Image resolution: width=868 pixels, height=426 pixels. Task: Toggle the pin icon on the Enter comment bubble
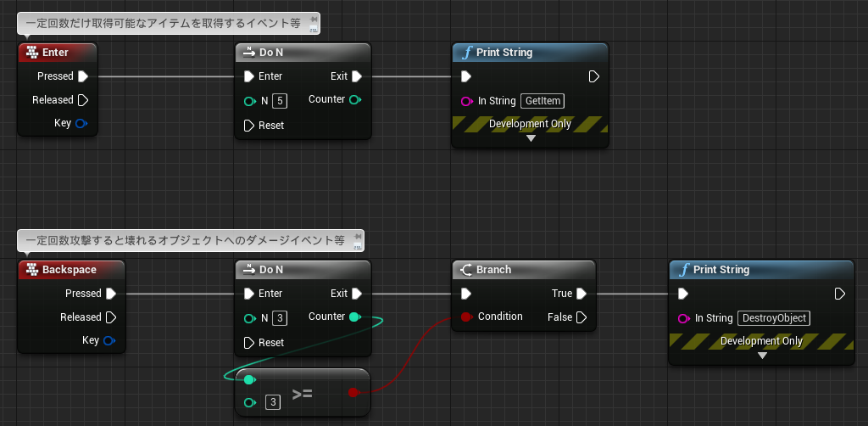pyautogui.click(x=314, y=21)
